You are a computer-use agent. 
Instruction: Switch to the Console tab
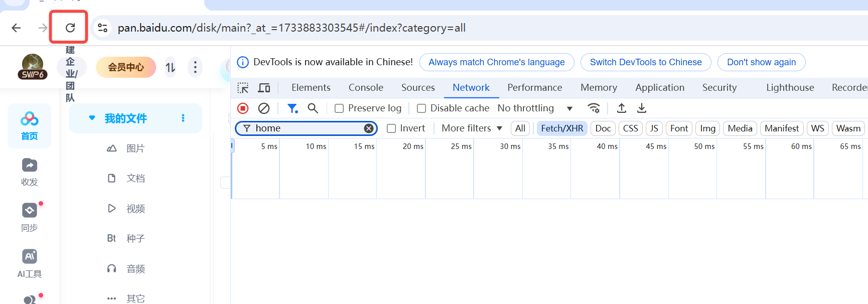366,88
